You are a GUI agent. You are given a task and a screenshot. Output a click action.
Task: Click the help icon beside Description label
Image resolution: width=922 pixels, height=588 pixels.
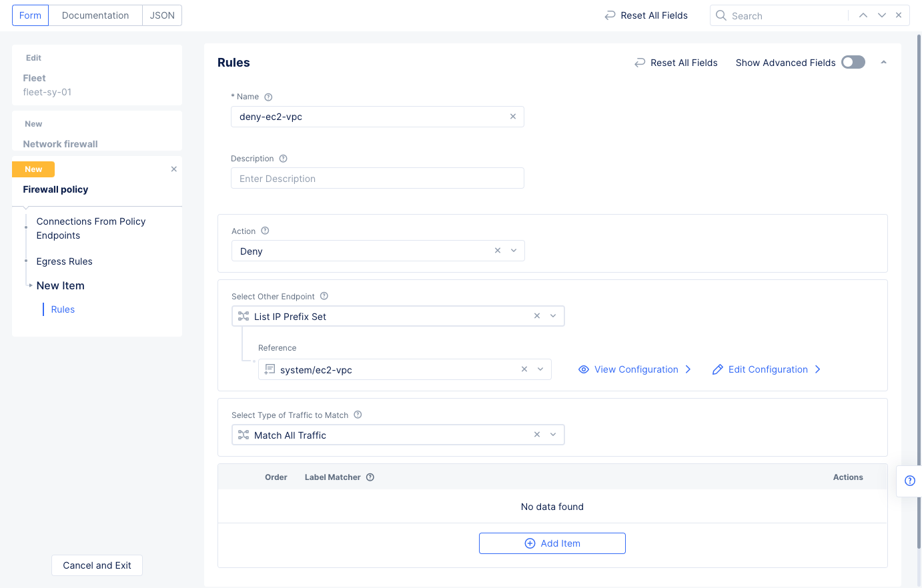[283, 159]
